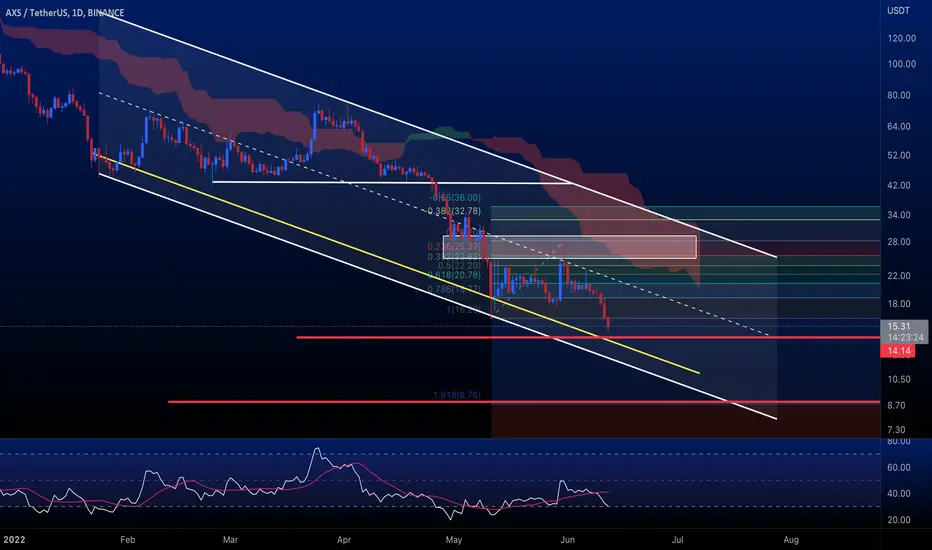
Task: Click RSI 20.00 axis value
Action: click(899, 520)
